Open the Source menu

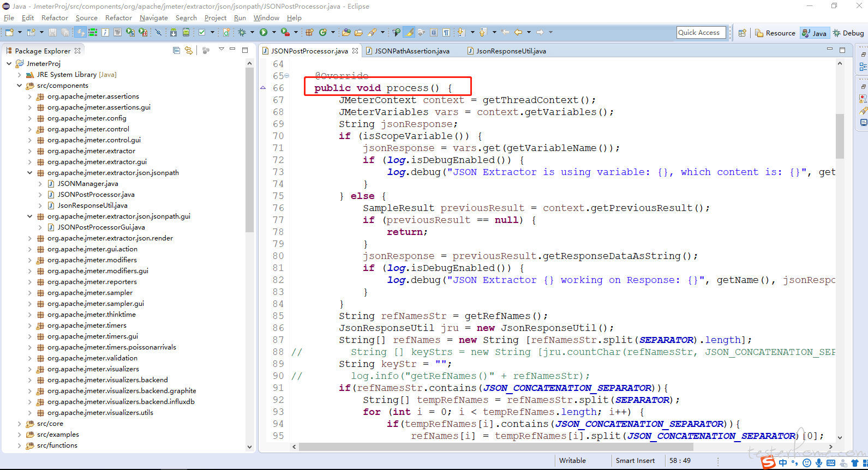coord(86,17)
